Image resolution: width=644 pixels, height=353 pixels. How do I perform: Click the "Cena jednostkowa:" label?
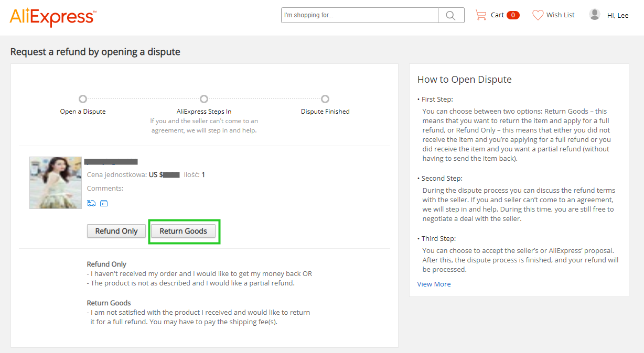pyautogui.click(x=117, y=174)
